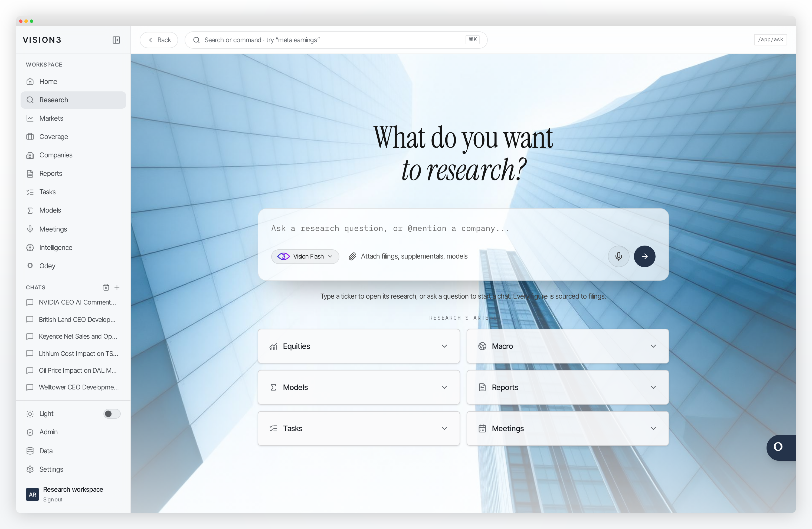Open Reports in the sidebar menu
812x529 pixels.
(73, 173)
